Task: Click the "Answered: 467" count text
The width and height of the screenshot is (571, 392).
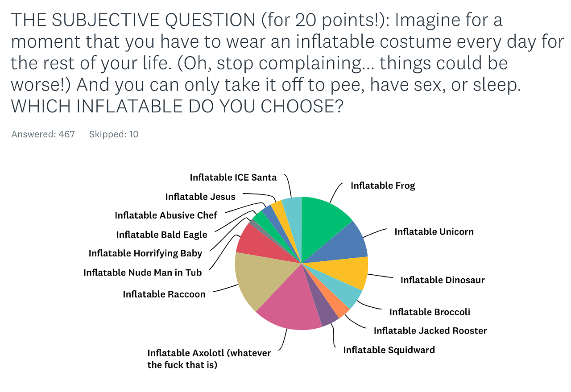Action: click(43, 134)
